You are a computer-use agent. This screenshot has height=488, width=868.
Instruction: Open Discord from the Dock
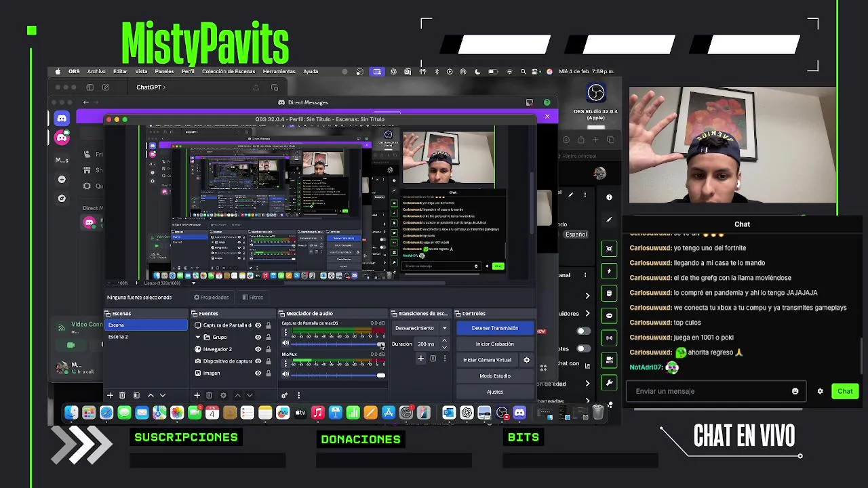pos(519,412)
